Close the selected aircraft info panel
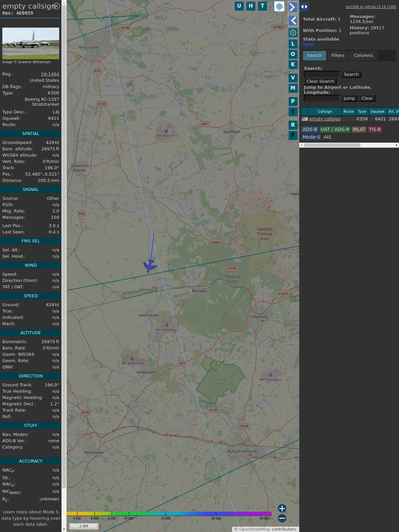 pyautogui.click(x=57, y=6)
